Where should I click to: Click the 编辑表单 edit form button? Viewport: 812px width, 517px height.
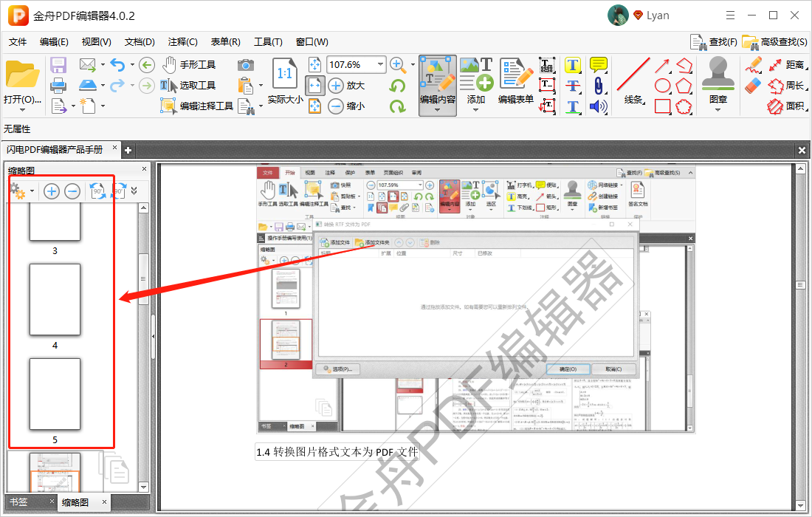tap(516, 82)
